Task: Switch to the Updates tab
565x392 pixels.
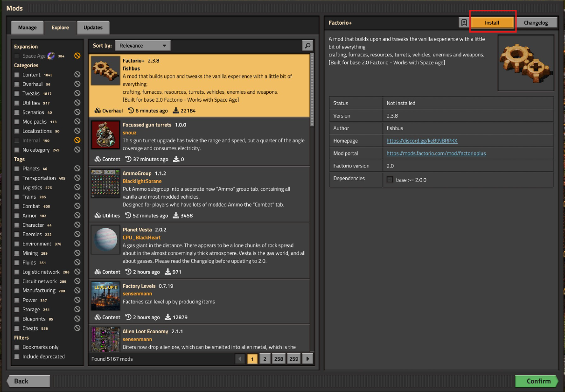Action: (x=93, y=28)
